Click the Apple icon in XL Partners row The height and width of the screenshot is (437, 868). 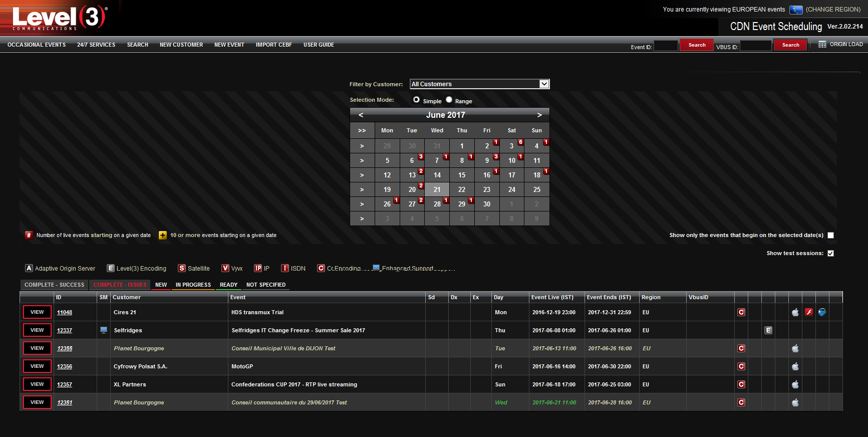pos(795,384)
